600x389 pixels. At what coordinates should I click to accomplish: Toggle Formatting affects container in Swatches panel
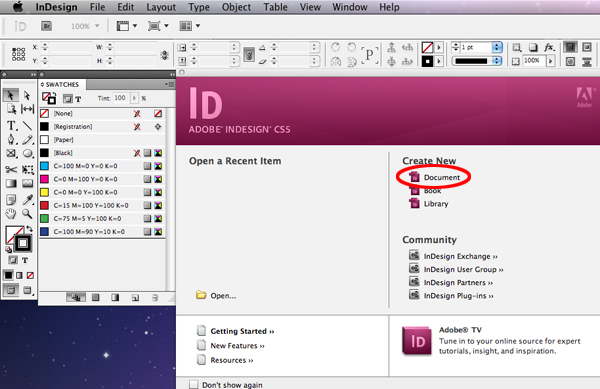[x=68, y=99]
